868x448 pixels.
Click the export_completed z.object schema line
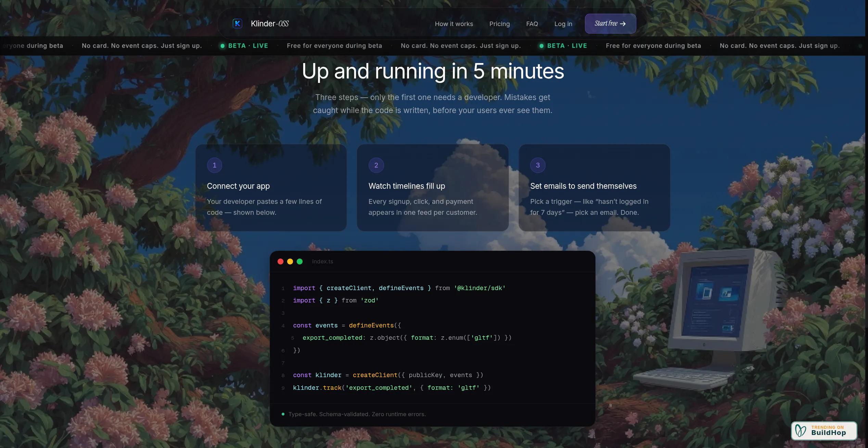coord(407,338)
